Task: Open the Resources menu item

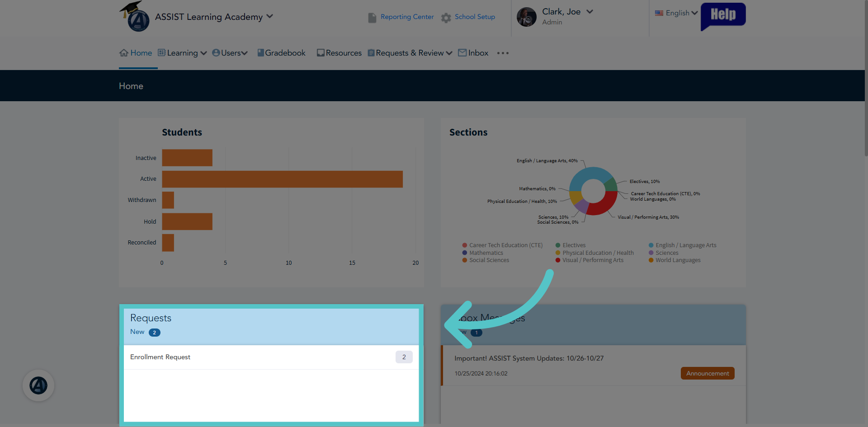Action: coord(339,53)
